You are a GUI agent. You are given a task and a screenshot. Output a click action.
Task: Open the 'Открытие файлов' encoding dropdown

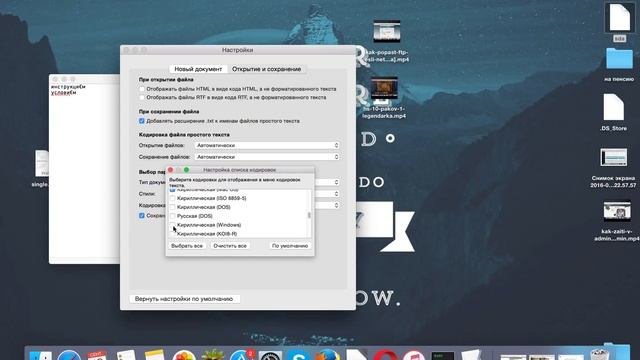[267, 145]
